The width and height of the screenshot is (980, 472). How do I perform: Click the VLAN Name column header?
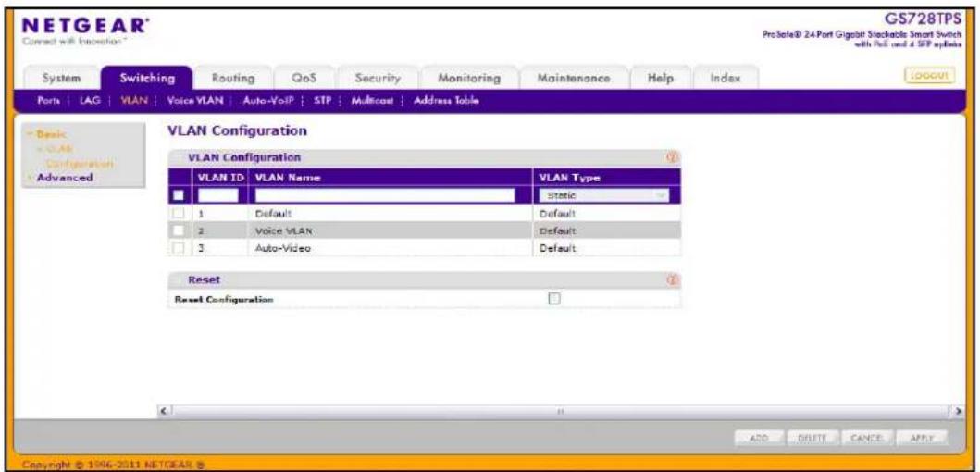pos(390,179)
